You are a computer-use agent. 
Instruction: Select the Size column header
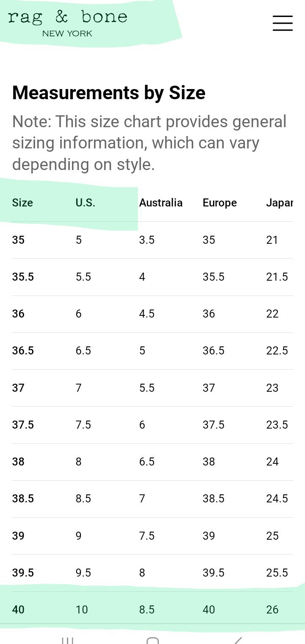click(x=22, y=203)
